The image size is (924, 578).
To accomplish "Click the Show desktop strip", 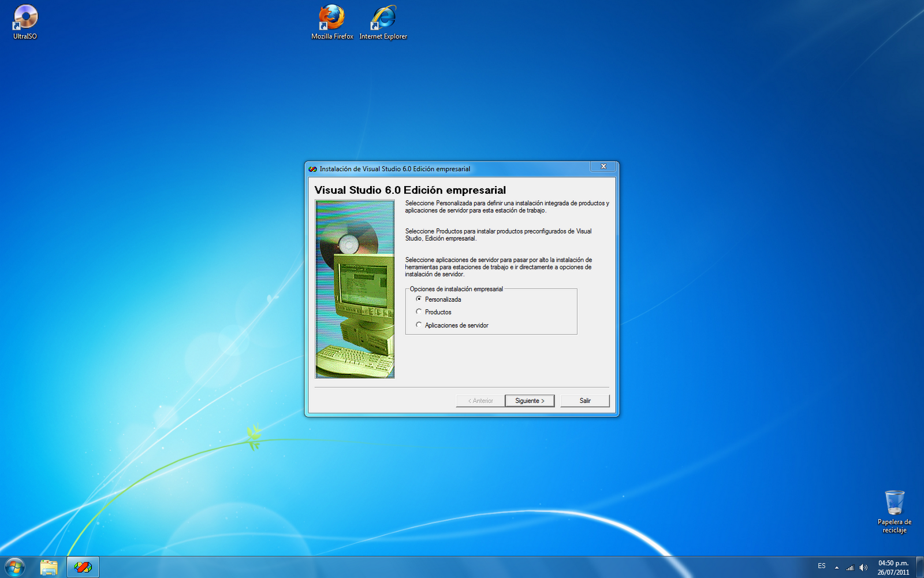I will click(920, 568).
